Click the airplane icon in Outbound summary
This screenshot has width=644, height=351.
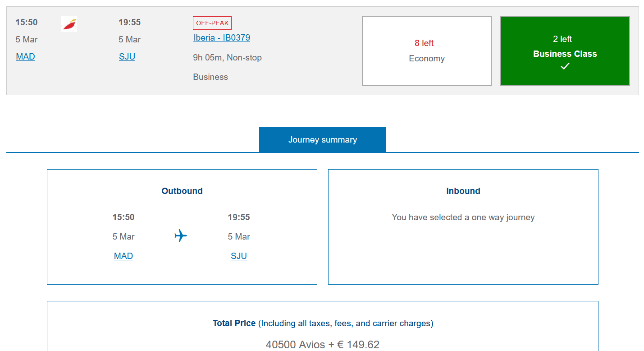[181, 236]
